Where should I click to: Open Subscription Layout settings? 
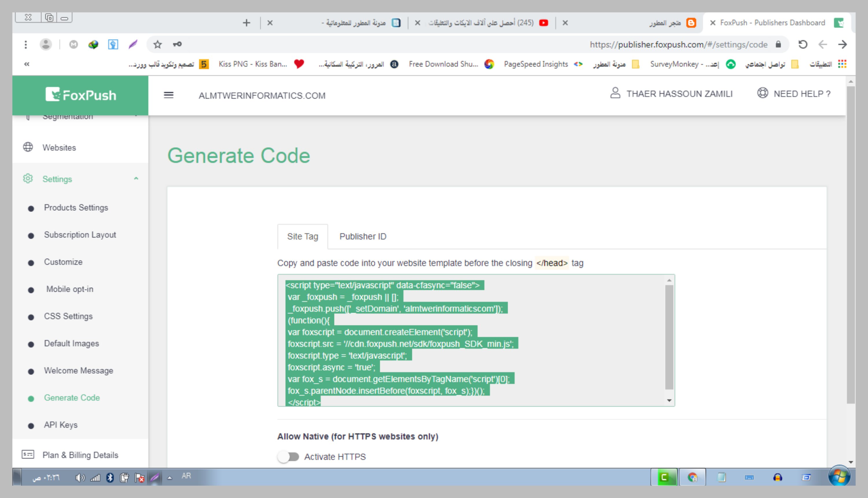click(x=80, y=235)
